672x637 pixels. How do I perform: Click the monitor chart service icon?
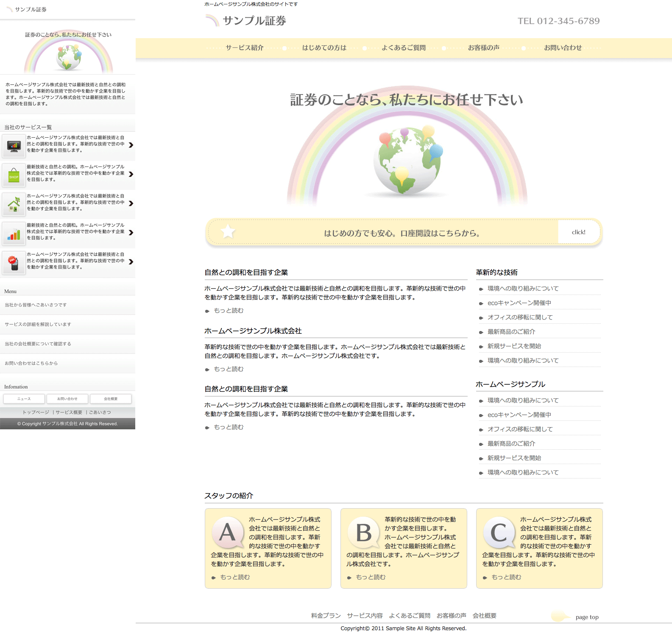click(14, 146)
